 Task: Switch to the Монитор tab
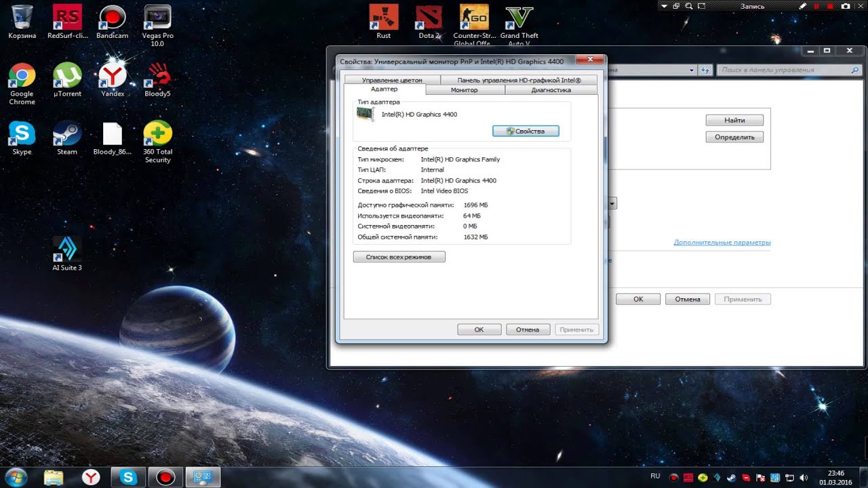pyautogui.click(x=465, y=90)
